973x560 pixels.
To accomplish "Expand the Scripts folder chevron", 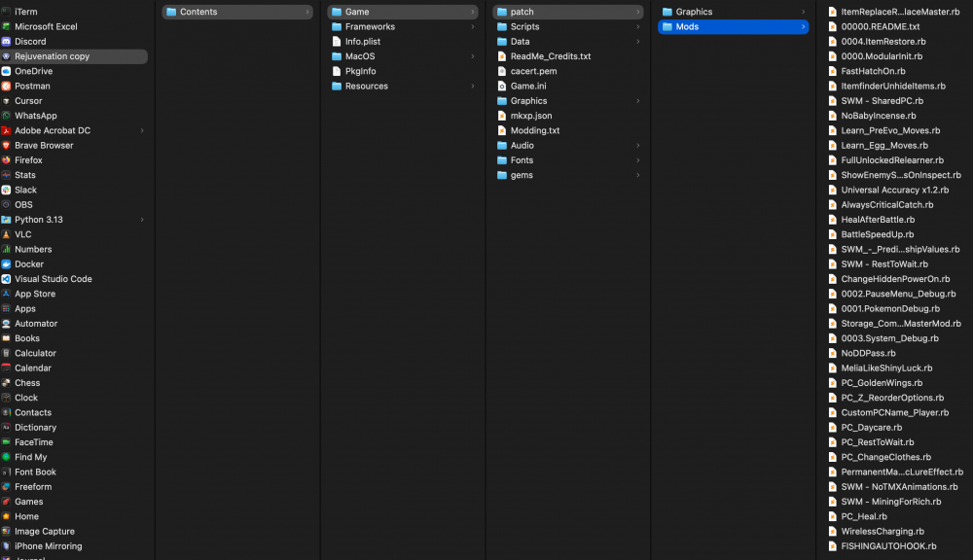I will point(637,26).
